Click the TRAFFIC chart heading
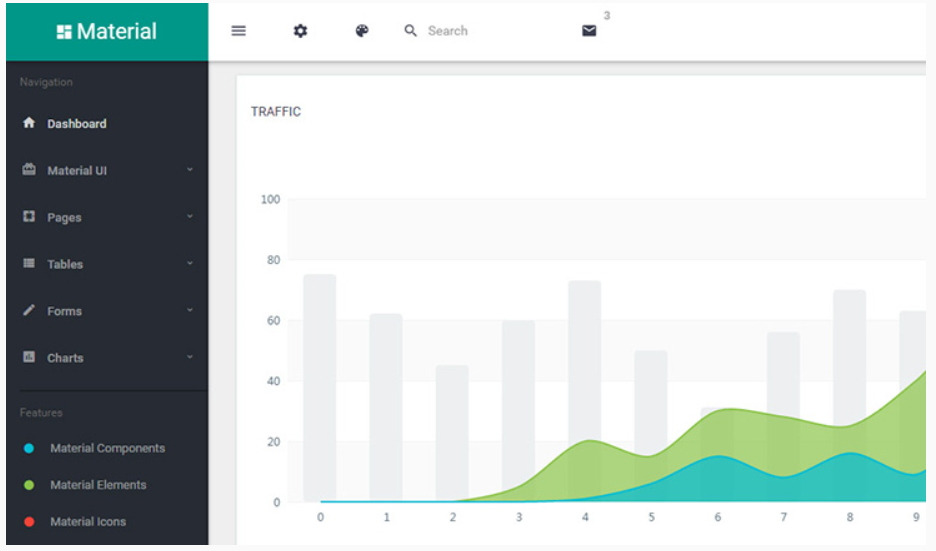 tap(276, 112)
